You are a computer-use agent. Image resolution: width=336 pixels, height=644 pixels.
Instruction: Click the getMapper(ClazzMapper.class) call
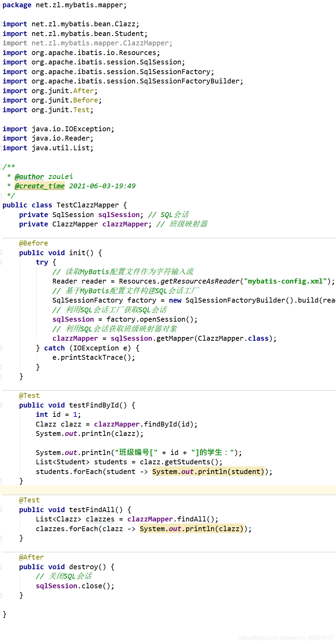(x=214, y=338)
